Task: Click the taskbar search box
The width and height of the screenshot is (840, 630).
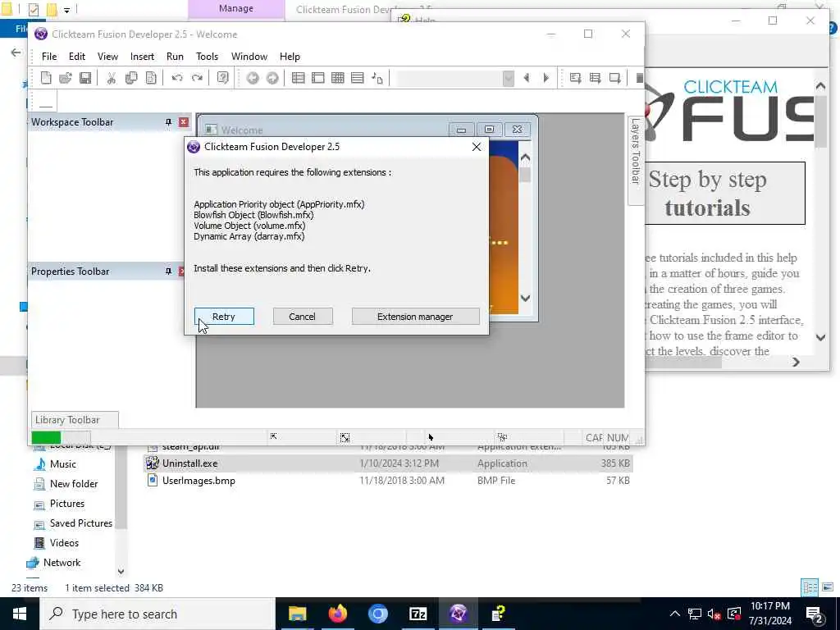Action: click(157, 614)
